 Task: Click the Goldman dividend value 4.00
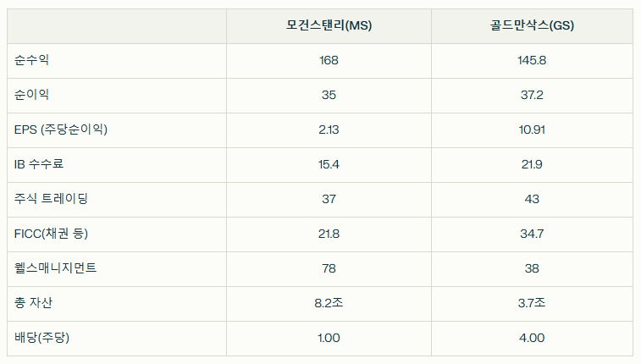click(532, 338)
